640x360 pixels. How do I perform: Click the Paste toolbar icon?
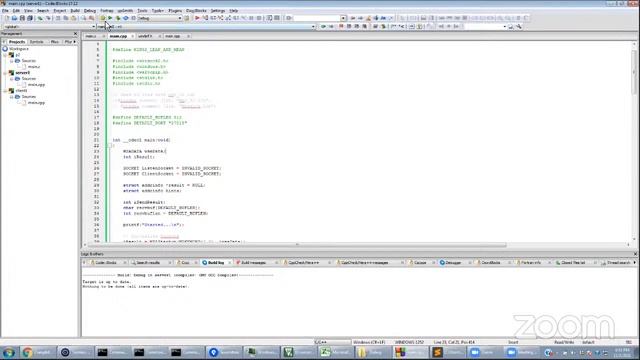tap(73, 18)
